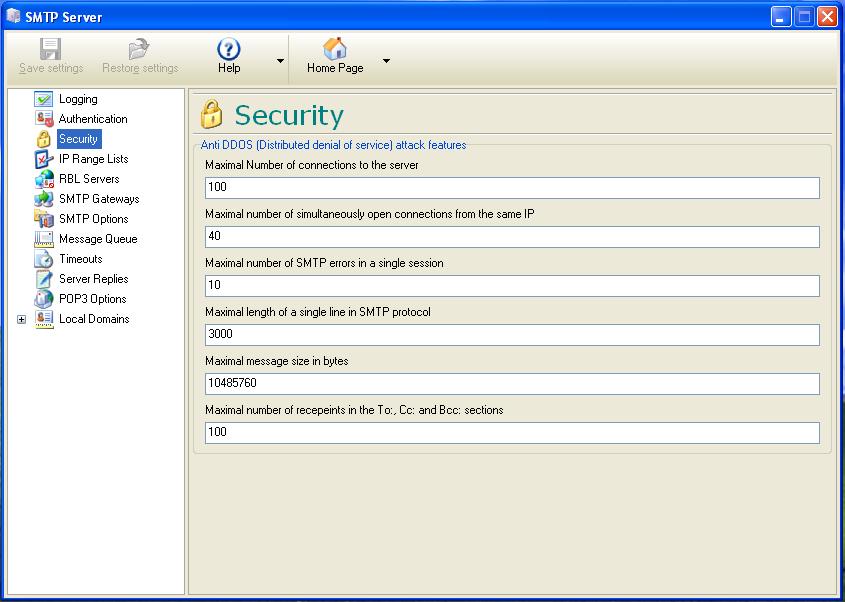Focus the maximal SMTP line length field
This screenshot has width=845, height=602.
click(x=512, y=335)
